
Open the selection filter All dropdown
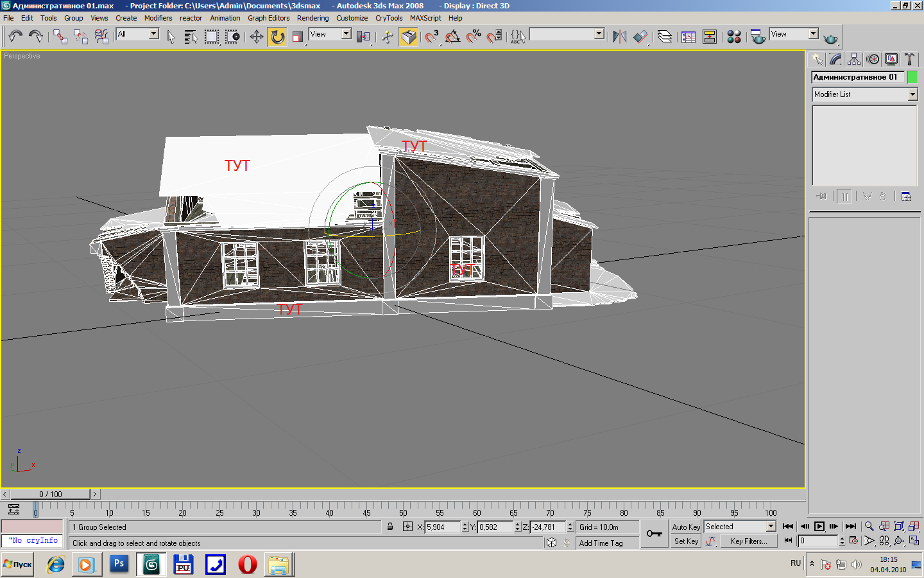pos(154,34)
